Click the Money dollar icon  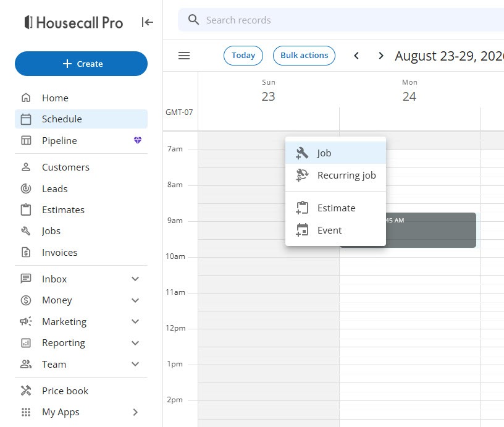(26, 300)
